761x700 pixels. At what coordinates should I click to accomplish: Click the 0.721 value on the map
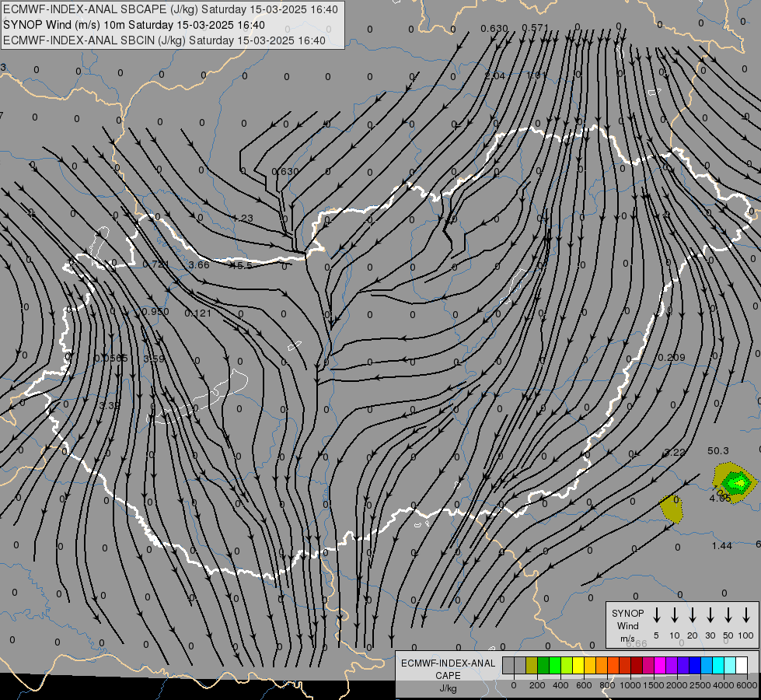coord(155,264)
